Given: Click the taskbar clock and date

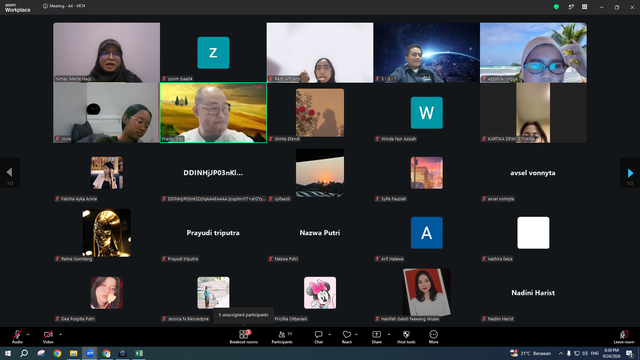Looking at the screenshot, I should click(x=611, y=353).
